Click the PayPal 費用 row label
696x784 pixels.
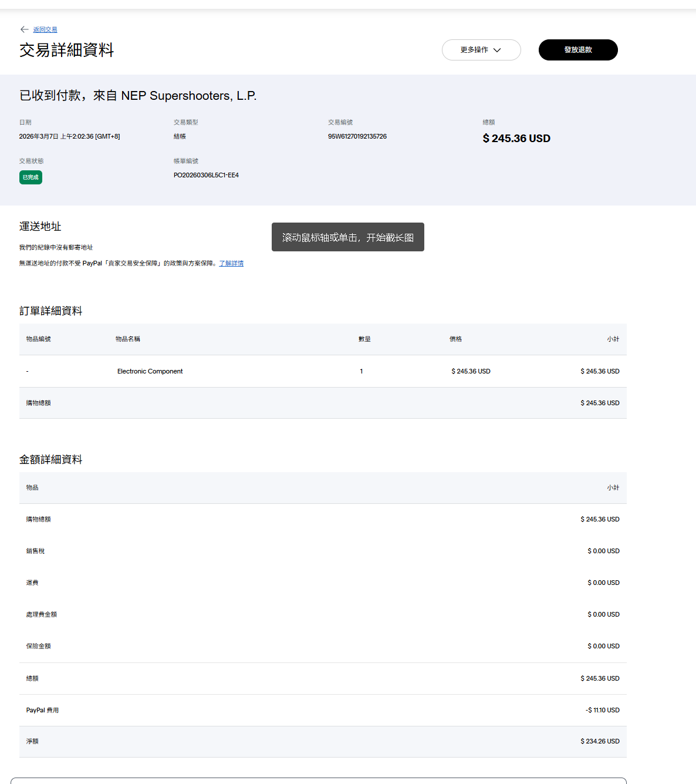[42, 710]
